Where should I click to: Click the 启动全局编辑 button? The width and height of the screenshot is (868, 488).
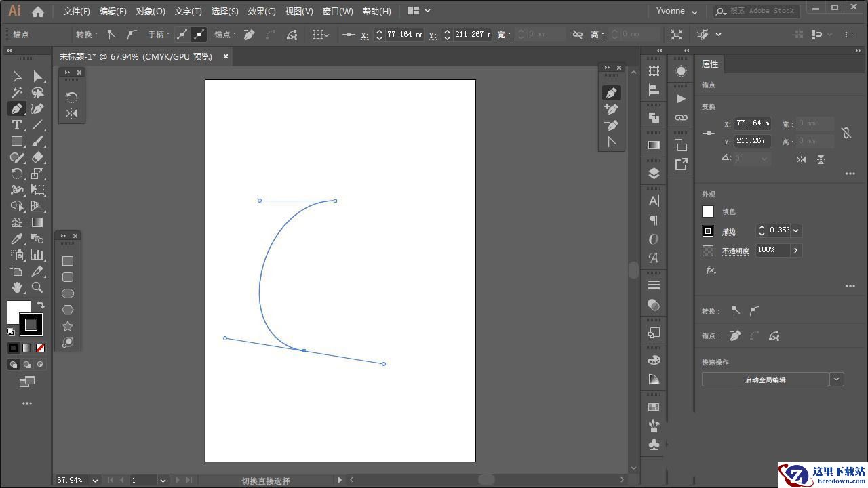[765, 380]
